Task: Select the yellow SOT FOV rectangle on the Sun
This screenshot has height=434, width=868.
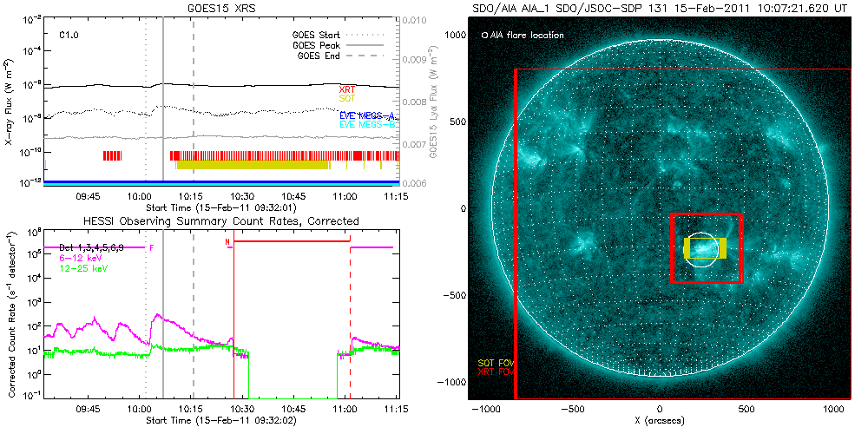Action: (x=689, y=248)
